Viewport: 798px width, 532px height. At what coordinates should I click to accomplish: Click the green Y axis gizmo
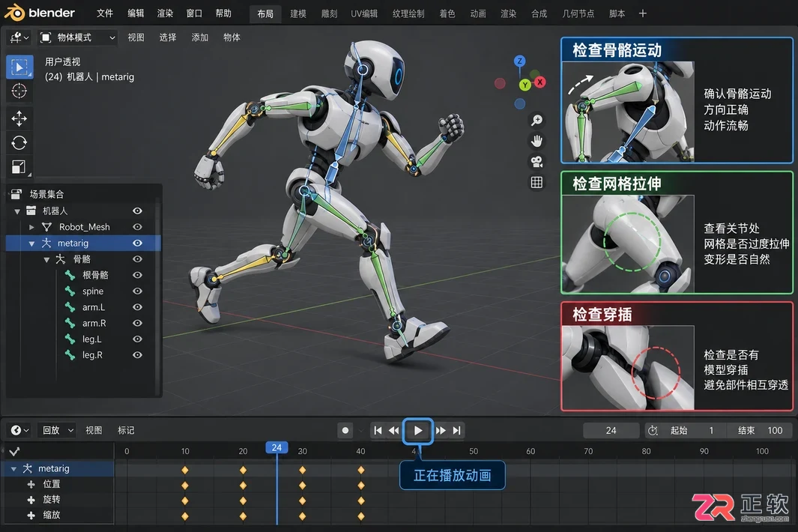(525, 85)
